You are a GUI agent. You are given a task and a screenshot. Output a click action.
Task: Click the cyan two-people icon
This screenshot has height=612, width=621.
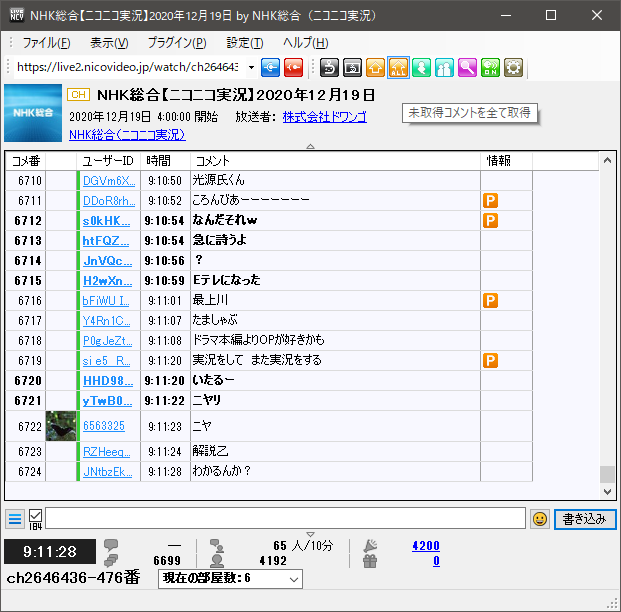(x=444, y=67)
